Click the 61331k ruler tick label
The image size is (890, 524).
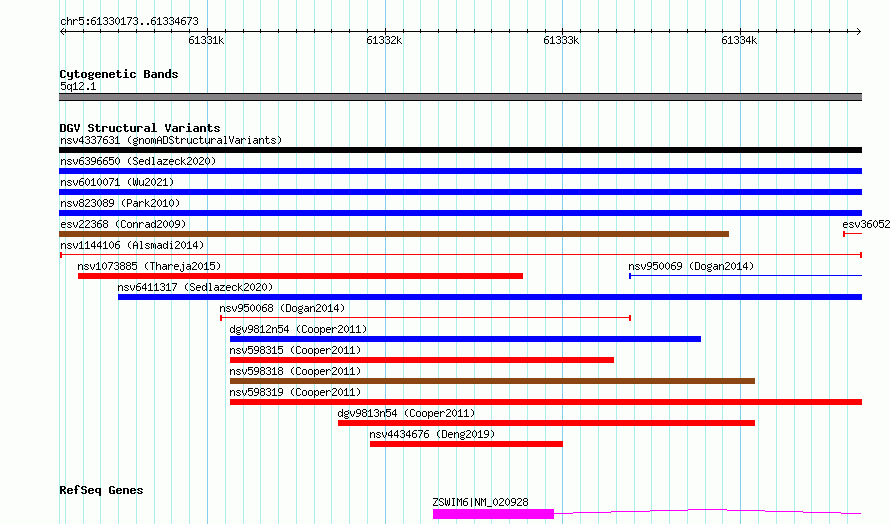[x=206, y=40]
